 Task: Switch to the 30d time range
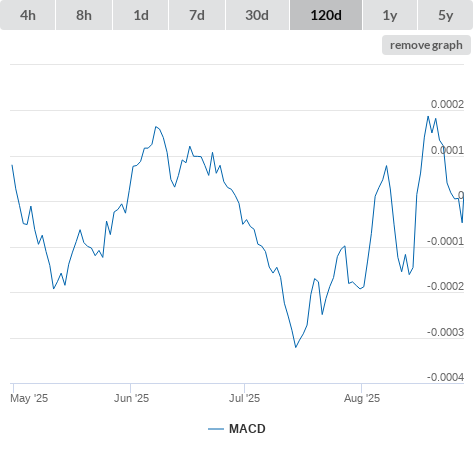pyautogui.click(x=257, y=15)
